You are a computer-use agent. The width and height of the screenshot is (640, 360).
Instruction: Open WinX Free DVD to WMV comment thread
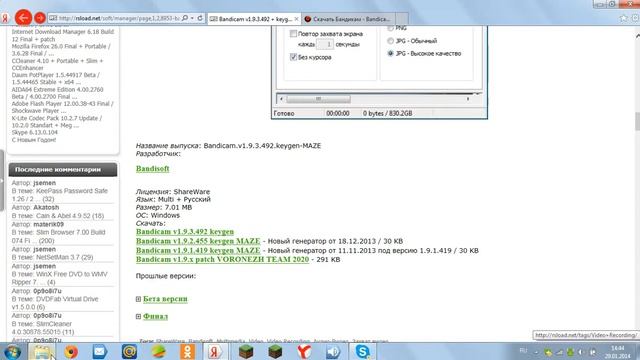tap(60, 278)
